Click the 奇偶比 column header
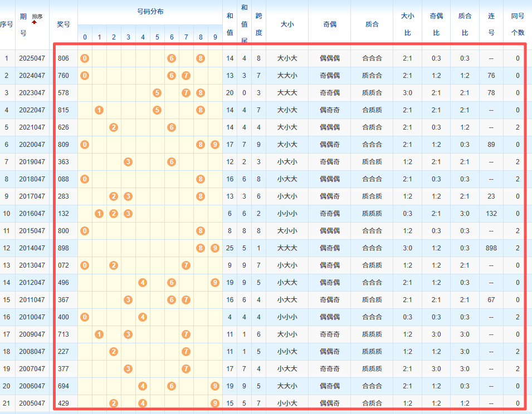Viewport: 532px width, 414px height. (x=436, y=24)
